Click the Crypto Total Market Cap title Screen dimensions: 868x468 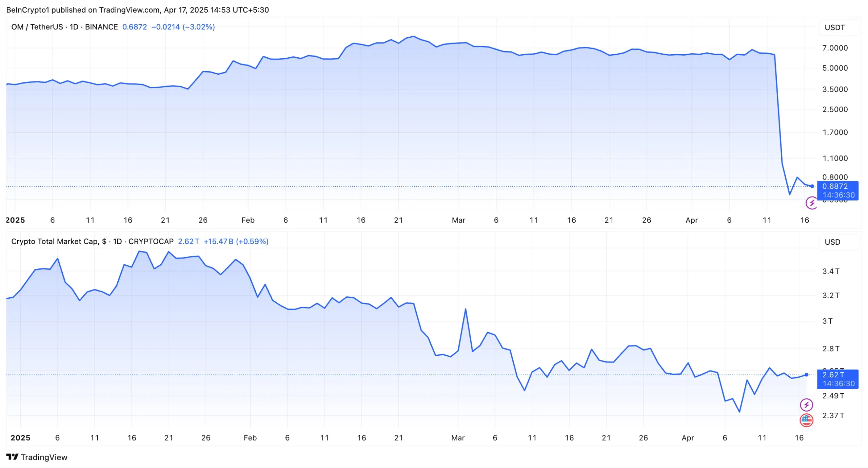point(92,241)
